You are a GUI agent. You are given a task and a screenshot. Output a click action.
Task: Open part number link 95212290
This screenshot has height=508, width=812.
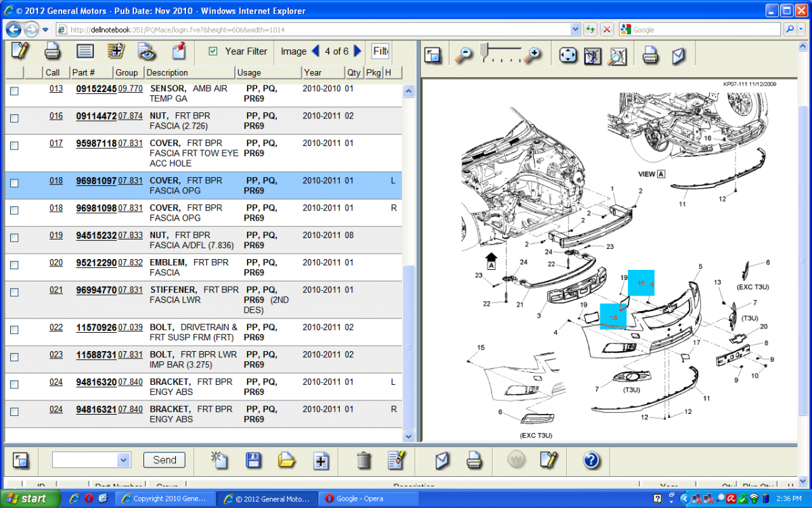coord(96,262)
